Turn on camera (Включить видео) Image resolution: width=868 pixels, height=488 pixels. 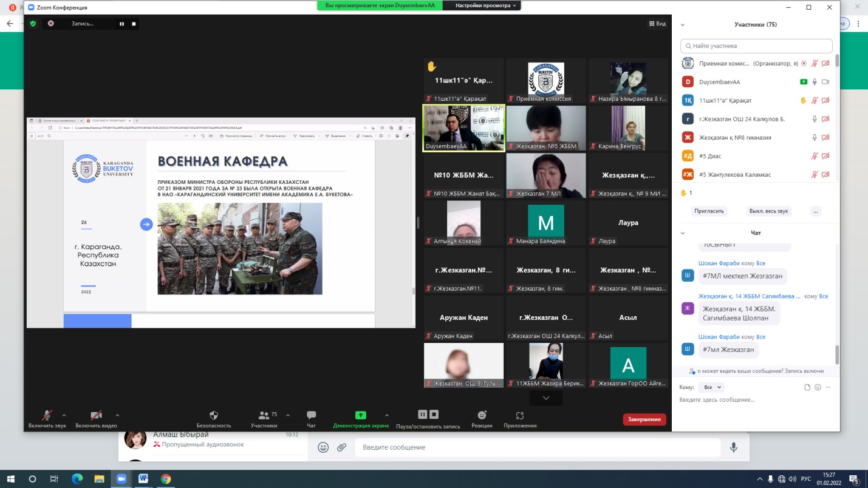click(96, 416)
